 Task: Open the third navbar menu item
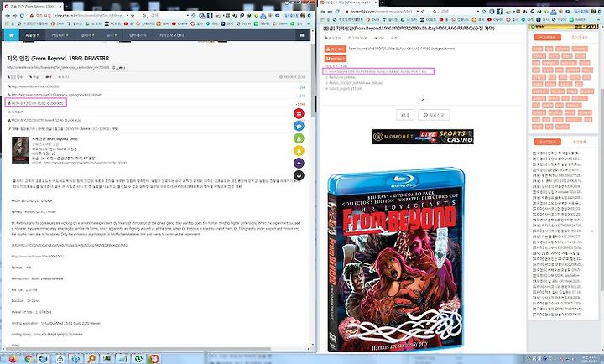pos(87,35)
